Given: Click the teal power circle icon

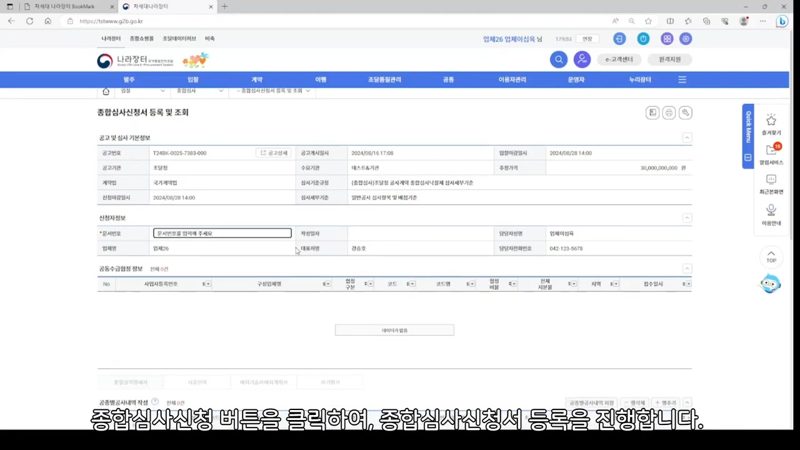Looking at the screenshot, I should pyautogui.click(x=643, y=39).
